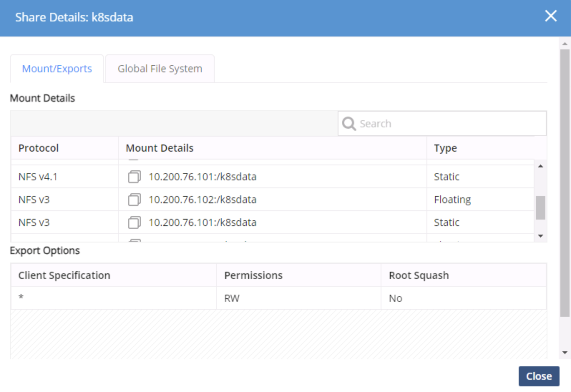
Task: Click the mount table scroll up arrow
Action: click(x=541, y=166)
